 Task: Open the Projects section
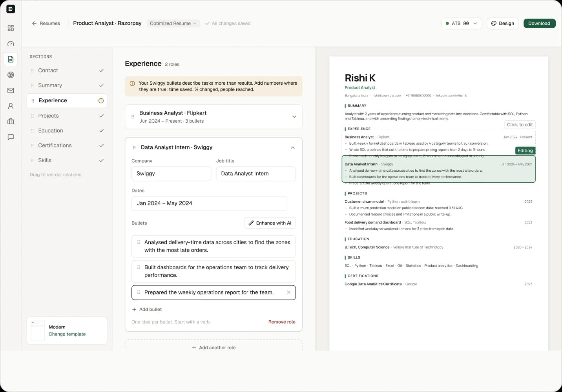click(x=67, y=116)
